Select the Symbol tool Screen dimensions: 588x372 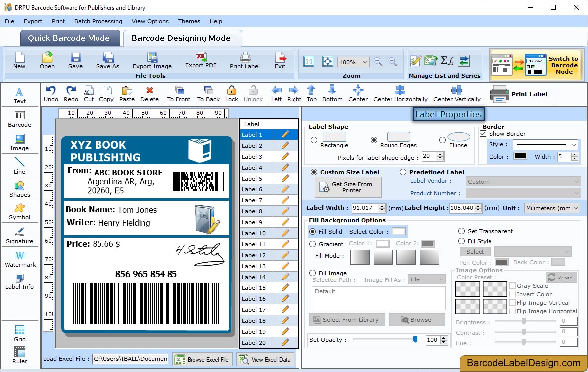coord(19,212)
